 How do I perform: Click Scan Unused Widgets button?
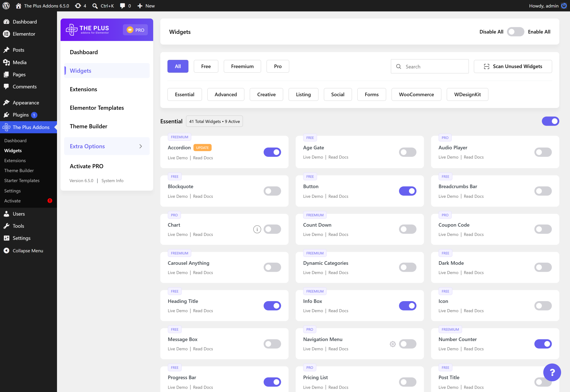[513, 66]
